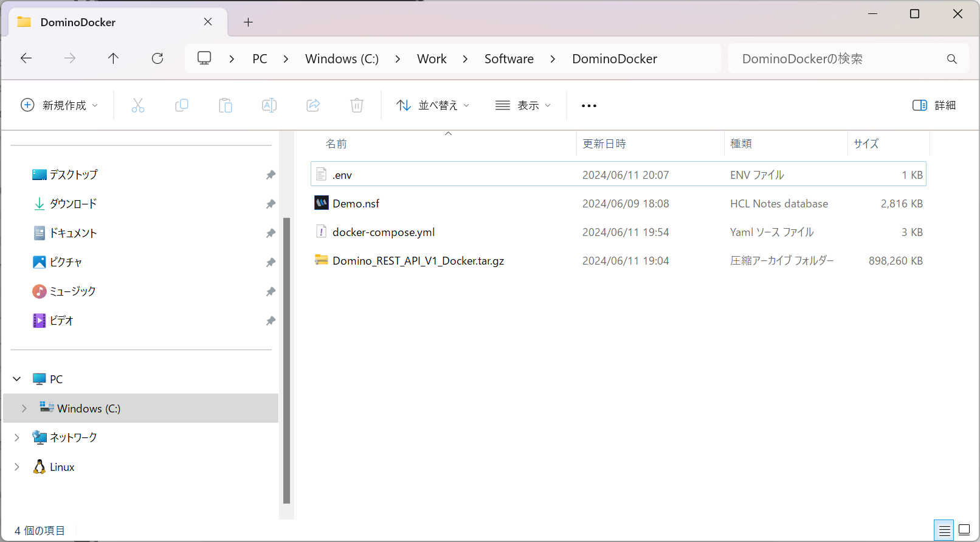This screenshot has width=980, height=542.
Task: Click the .env file icon
Action: click(x=322, y=175)
